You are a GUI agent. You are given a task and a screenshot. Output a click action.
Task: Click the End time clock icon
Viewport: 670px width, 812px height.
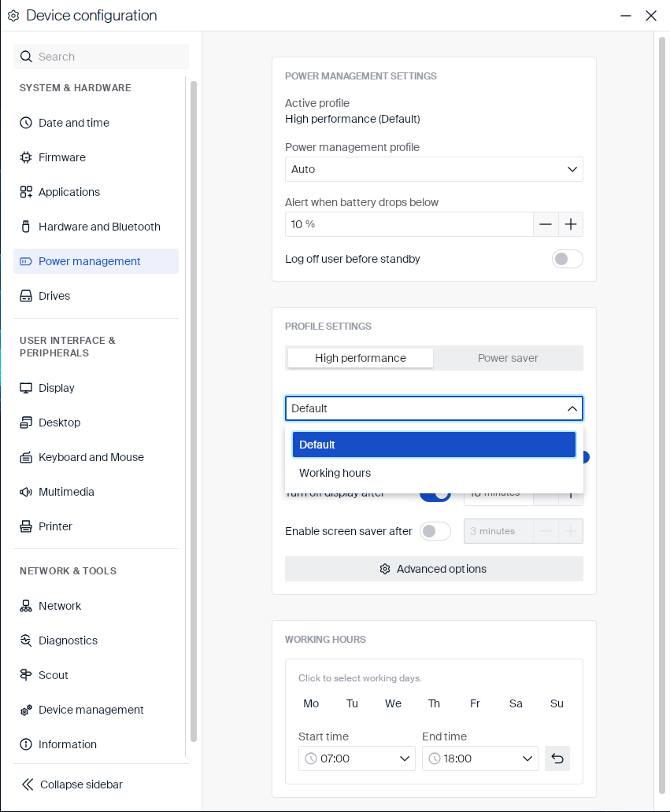(x=435, y=758)
